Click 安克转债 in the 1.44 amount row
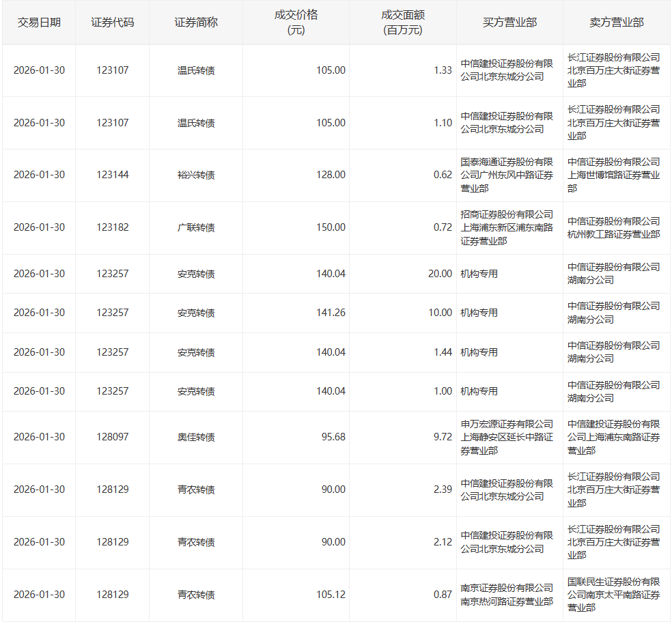Image resolution: width=672 pixels, height=624 pixels. pyautogui.click(x=196, y=352)
